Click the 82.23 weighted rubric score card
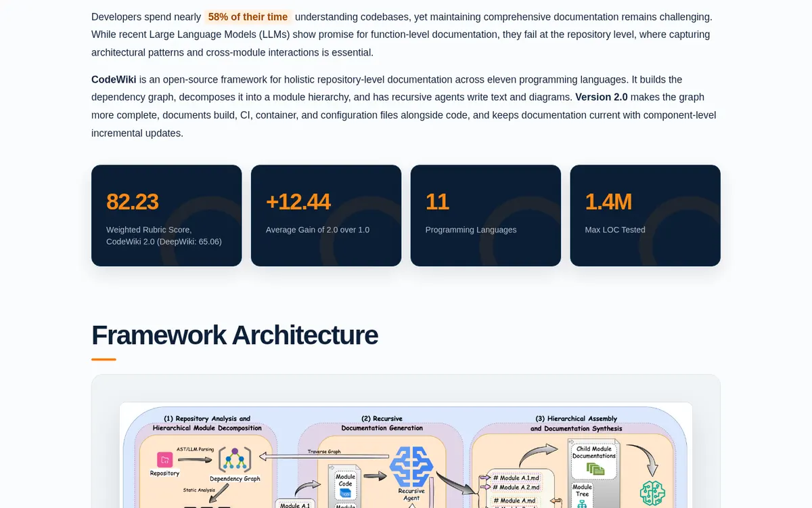The image size is (812, 508). click(x=166, y=215)
